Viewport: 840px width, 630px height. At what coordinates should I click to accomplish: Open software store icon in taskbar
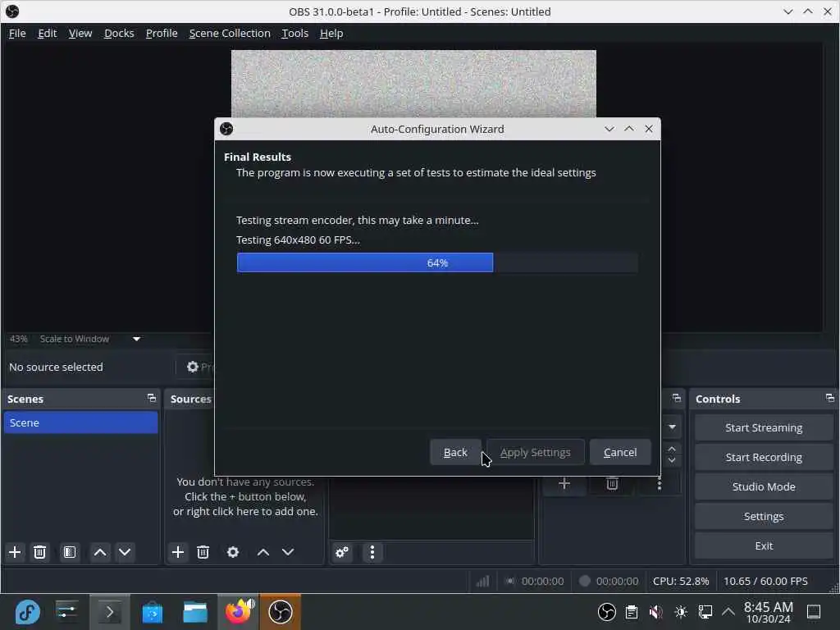coord(152,612)
